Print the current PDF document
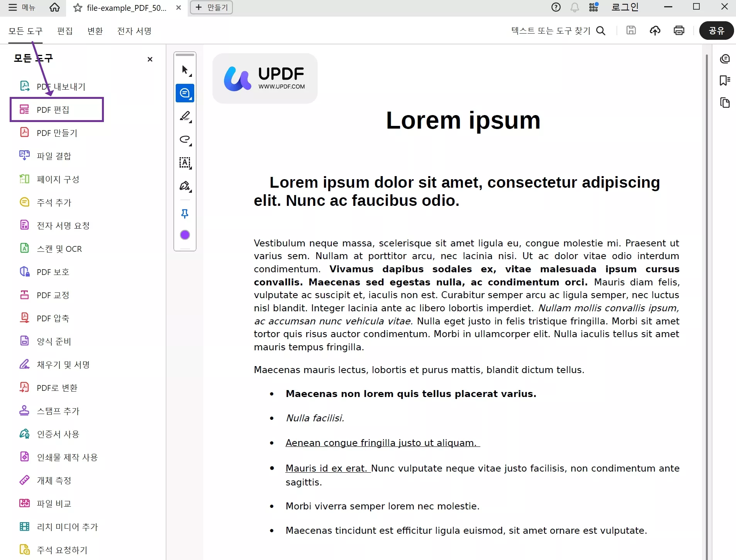This screenshot has width=736, height=560. pos(680,31)
